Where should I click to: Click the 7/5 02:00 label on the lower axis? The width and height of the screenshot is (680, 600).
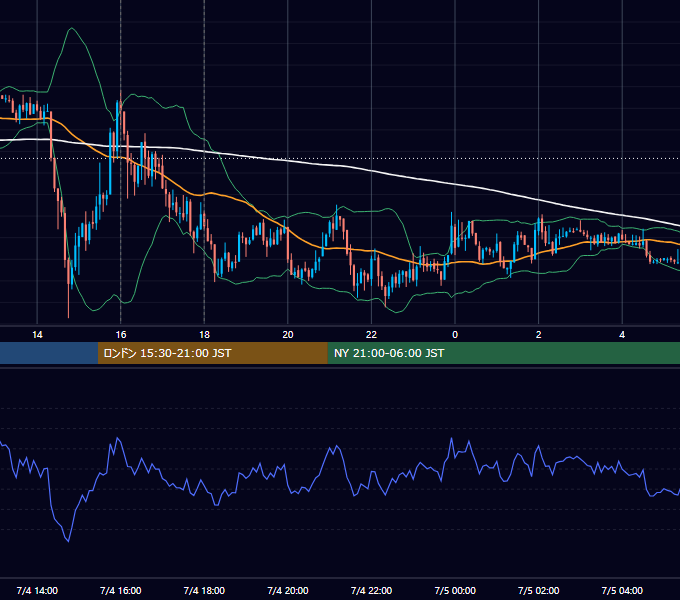[x=539, y=591]
